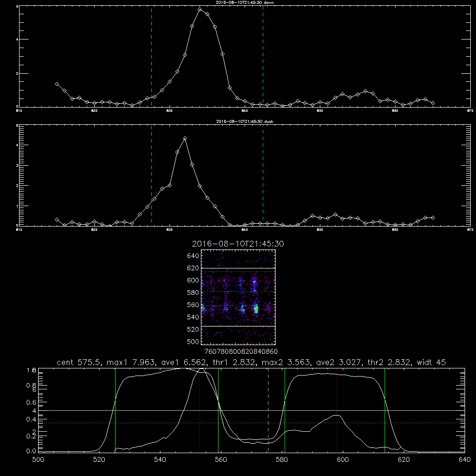Click the 'max2 3.563' value in stats line

[286, 362]
